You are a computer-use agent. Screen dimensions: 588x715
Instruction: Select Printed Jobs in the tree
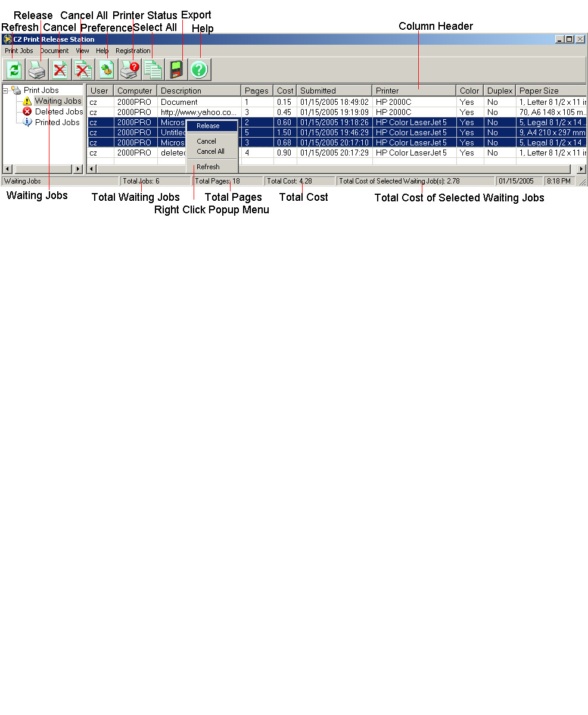click(57, 122)
